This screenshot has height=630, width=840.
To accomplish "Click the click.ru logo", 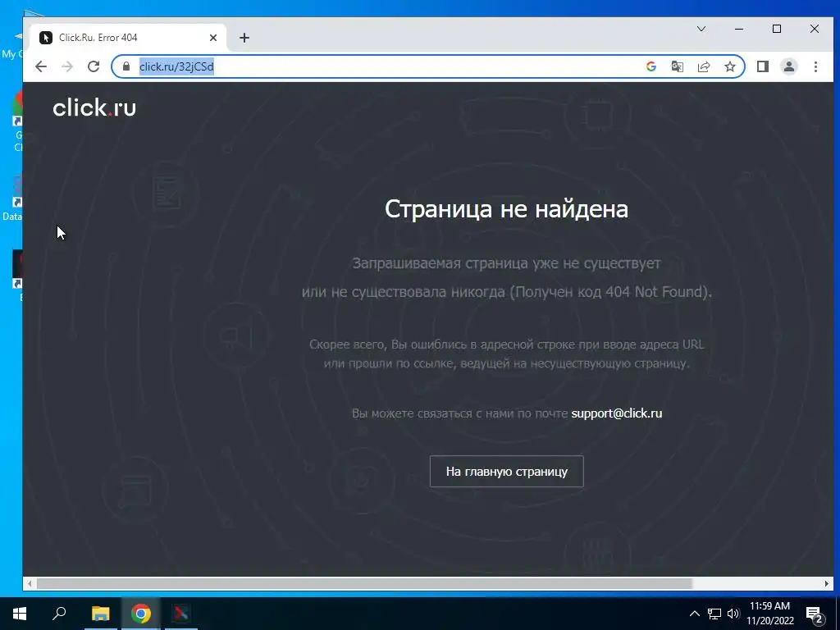I will [x=94, y=107].
